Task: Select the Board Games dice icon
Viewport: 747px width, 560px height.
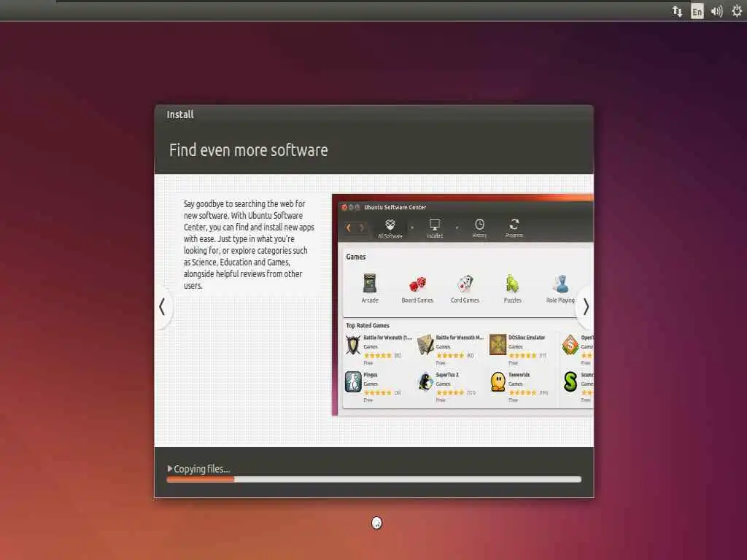Action: click(x=417, y=284)
